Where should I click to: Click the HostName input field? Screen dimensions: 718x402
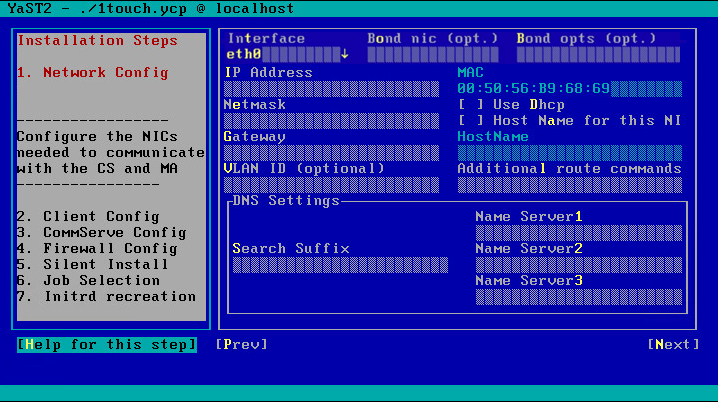click(569, 152)
